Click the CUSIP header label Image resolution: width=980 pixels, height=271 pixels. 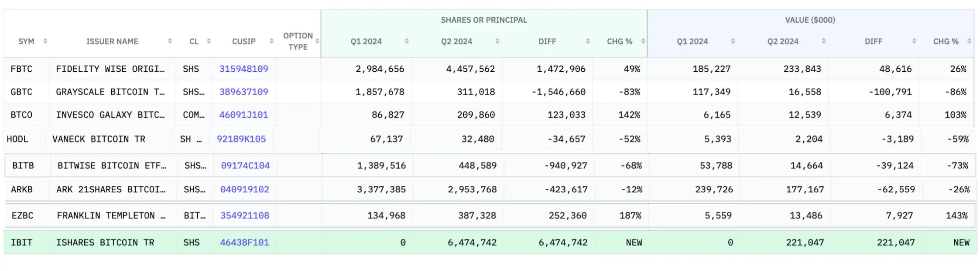tap(244, 42)
